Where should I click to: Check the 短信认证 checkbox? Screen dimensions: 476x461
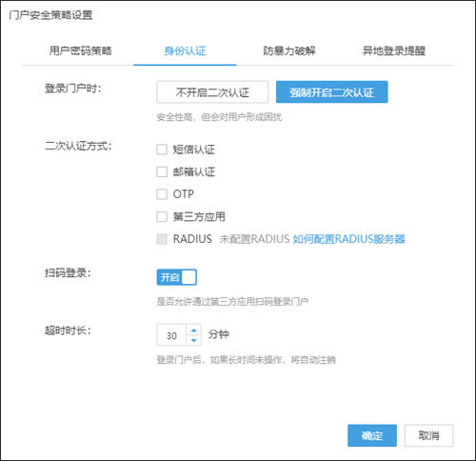tap(162, 150)
